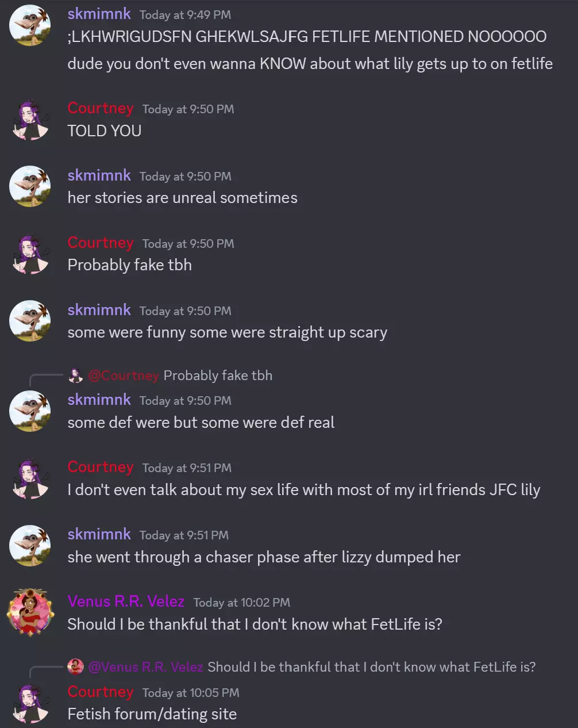Jump to the replied 'Probably fake tbh' preview text
The image size is (578, 728).
click(x=218, y=376)
